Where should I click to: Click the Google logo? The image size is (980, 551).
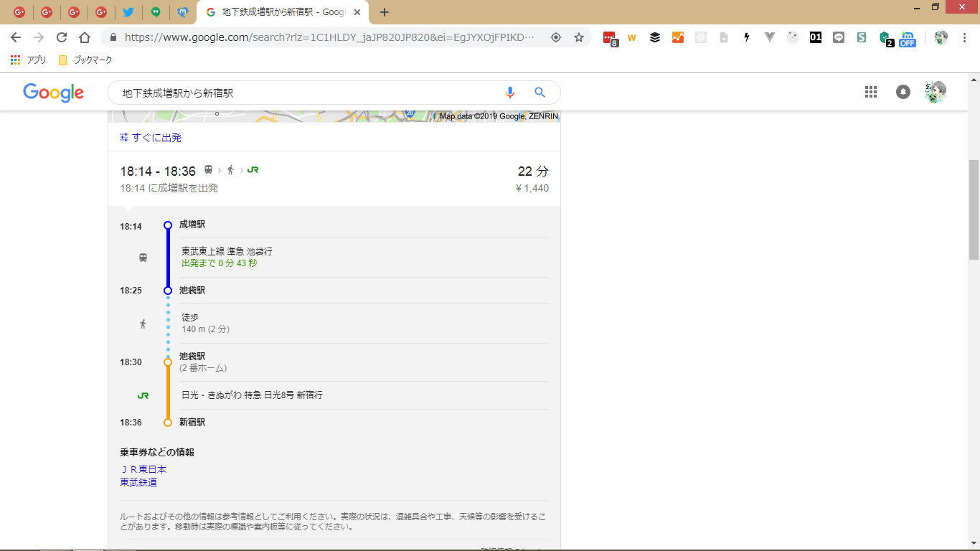pyautogui.click(x=53, y=93)
